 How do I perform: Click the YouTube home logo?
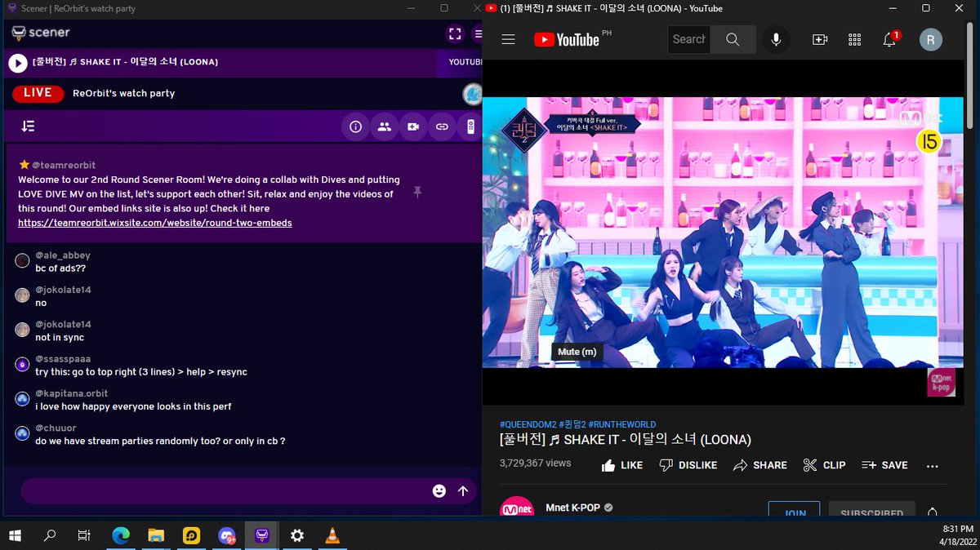[x=567, y=39]
